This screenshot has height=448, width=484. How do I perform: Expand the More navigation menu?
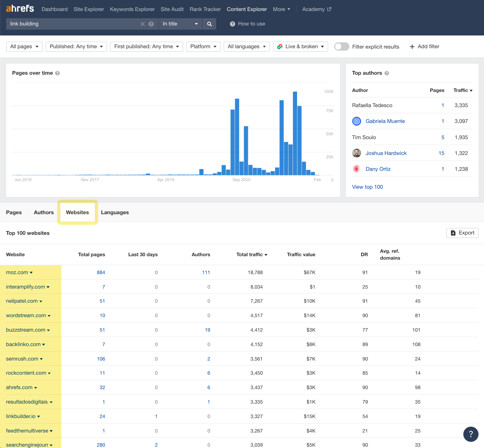click(282, 9)
